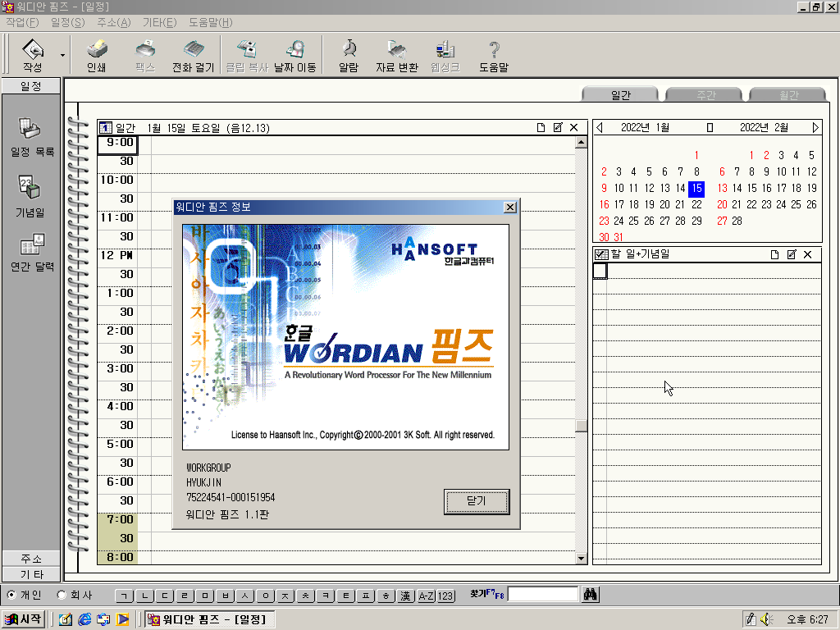Select the 회사 radio button
This screenshot has width=840, height=630.
(62, 595)
